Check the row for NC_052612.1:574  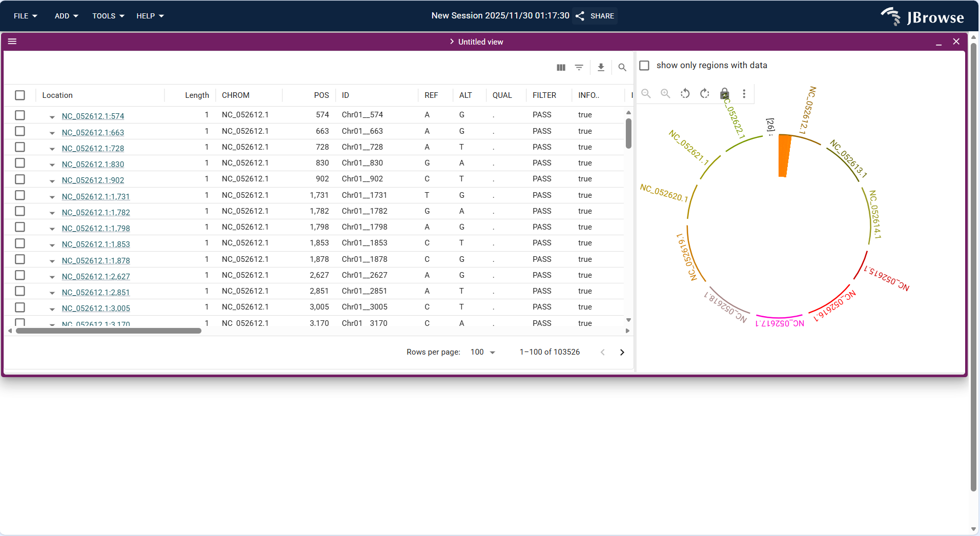pos(19,115)
